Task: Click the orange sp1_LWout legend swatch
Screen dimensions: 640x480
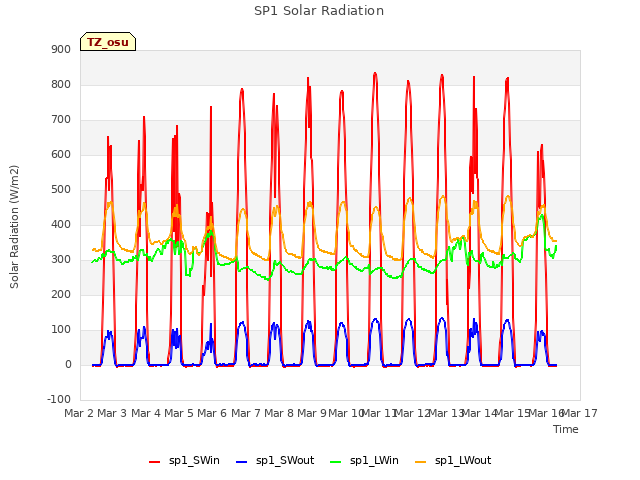Action: tap(420, 462)
